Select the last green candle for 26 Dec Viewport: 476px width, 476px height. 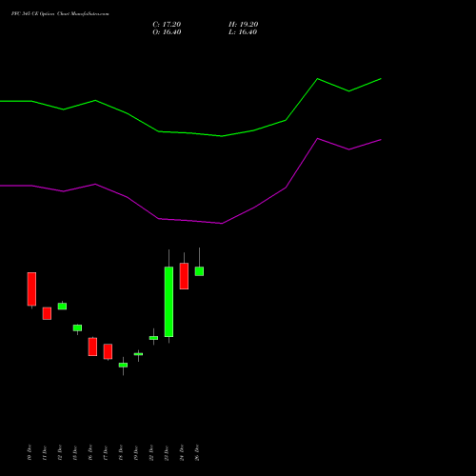[199, 271]
